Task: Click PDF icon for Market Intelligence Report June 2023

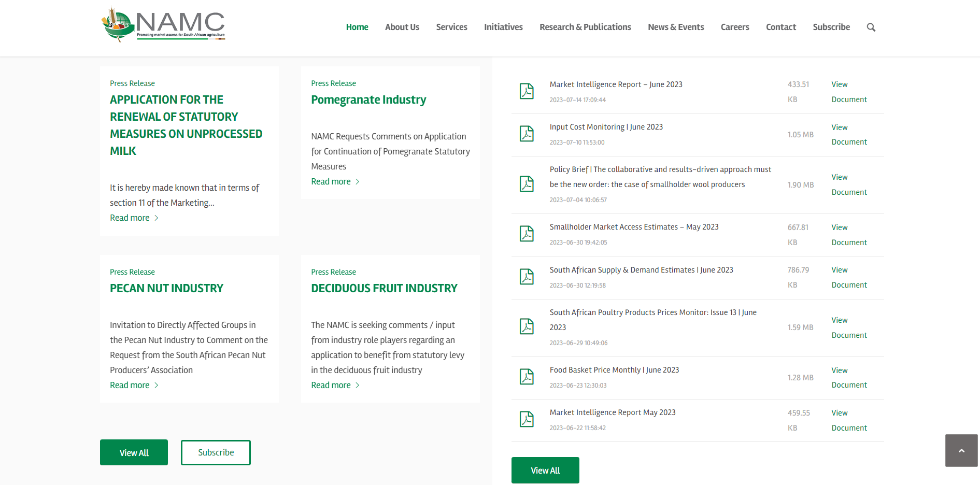Action: click(527, 91)
